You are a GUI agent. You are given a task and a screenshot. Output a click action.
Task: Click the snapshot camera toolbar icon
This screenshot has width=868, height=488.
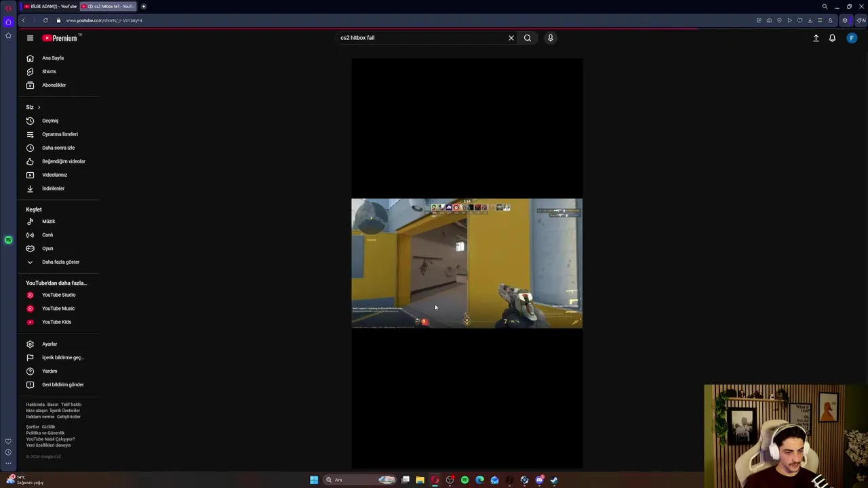[x=769, y=20]
